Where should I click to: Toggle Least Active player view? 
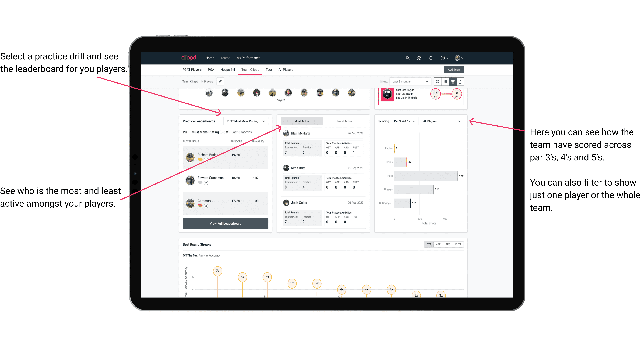tap(345, 121)
